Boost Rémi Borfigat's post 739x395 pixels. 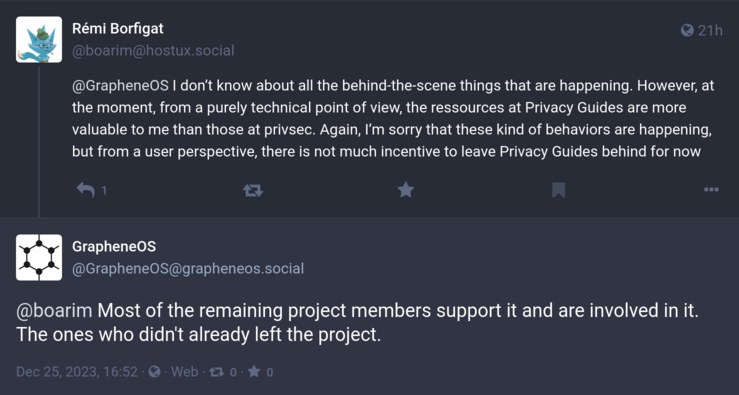[253, 190]
